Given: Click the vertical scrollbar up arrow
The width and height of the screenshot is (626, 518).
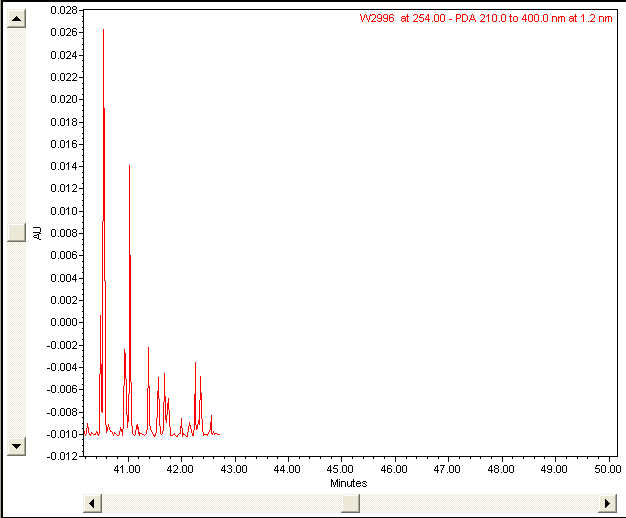Looking at the screenshot, I should click(x=17, y=18).
